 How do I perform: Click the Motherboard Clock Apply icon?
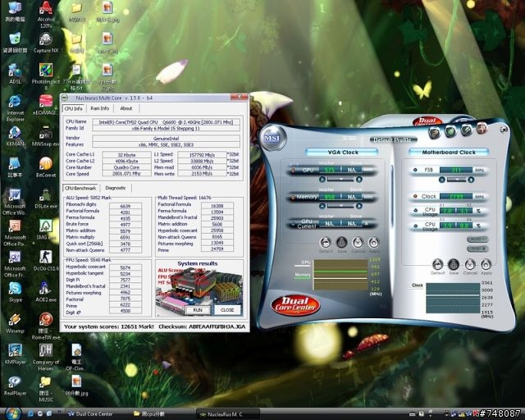pyautogui.click(x=486, y=264)
